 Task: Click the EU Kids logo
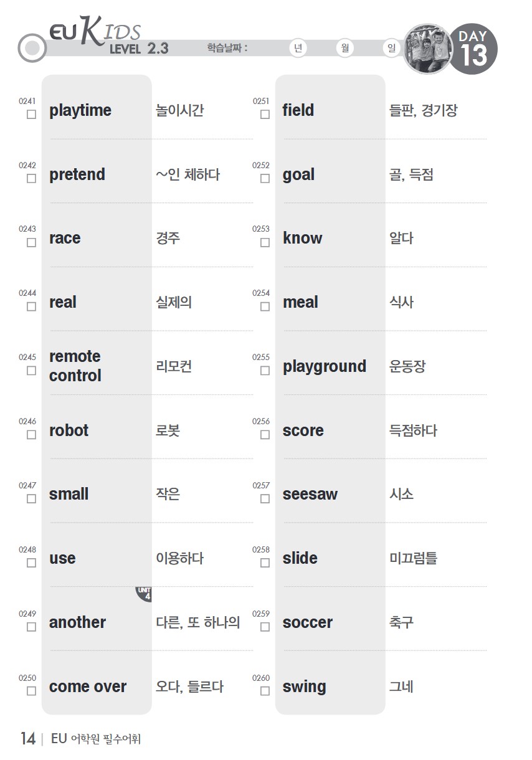click(95, 33)
